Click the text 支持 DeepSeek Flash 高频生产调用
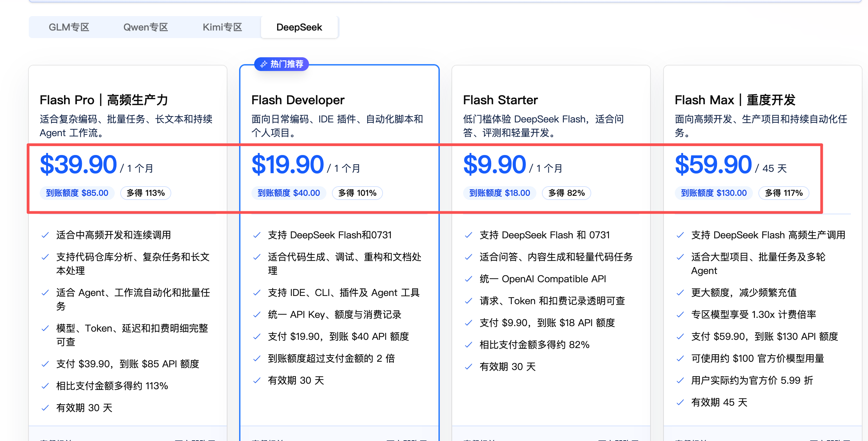The width and height of the screenshot is (868, 441). [x=768, y=235]
